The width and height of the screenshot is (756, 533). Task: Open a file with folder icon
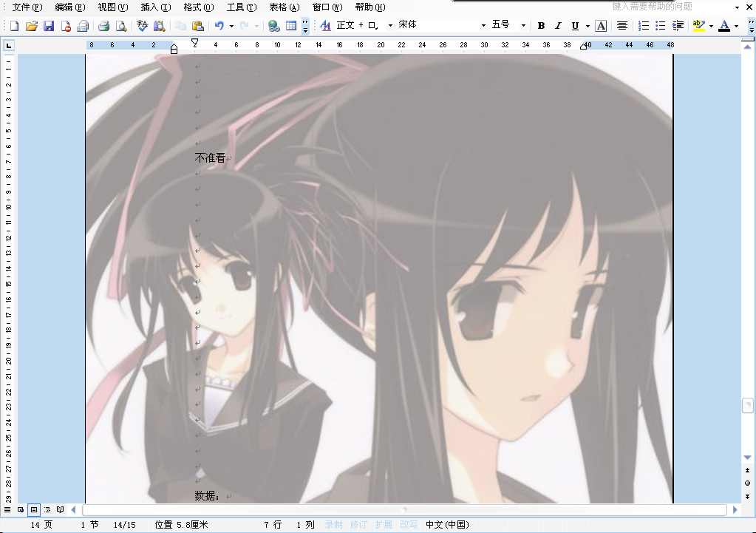[31, 26]
